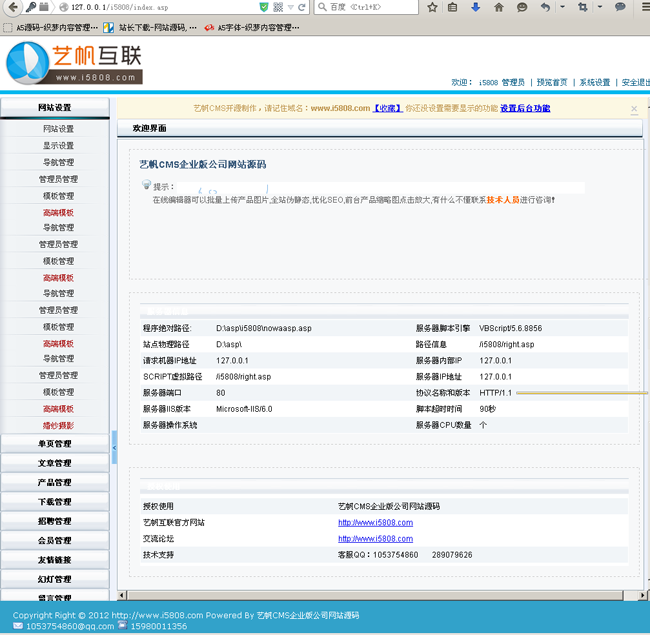Image resolution: width=650 pixels, height=635 pixels.
Task: Expand the 招聘管理 sidebar section
Action: [x=55, y=521]
